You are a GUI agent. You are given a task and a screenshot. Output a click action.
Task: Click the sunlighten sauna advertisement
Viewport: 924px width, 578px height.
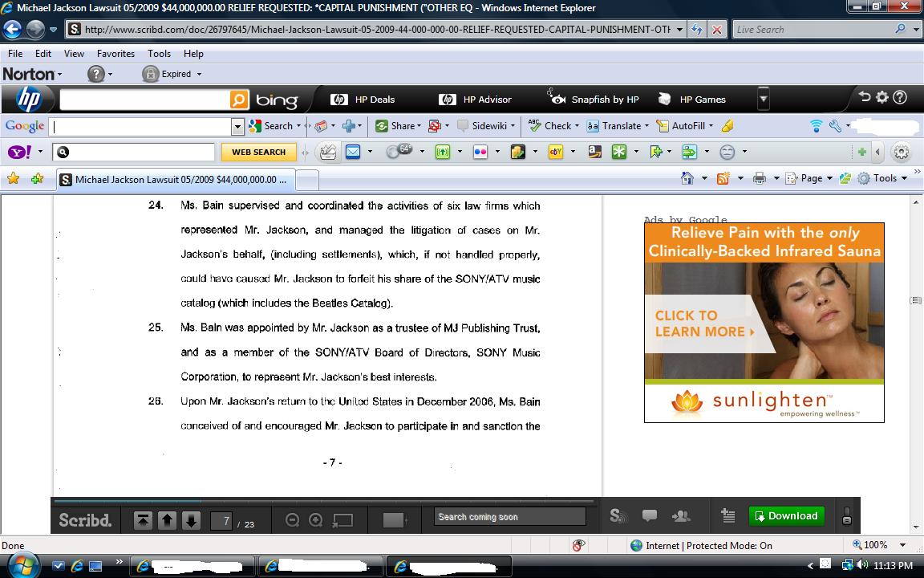coord(764,323)
